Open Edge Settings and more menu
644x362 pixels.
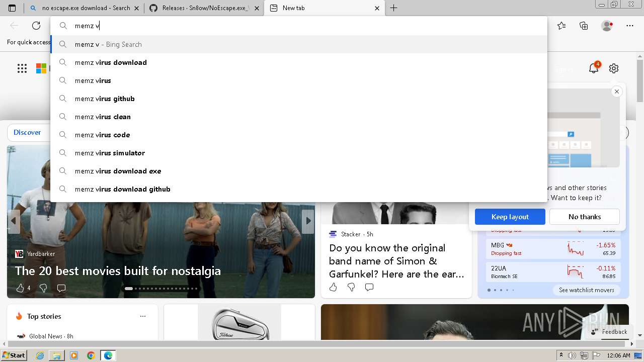(630, 26)
